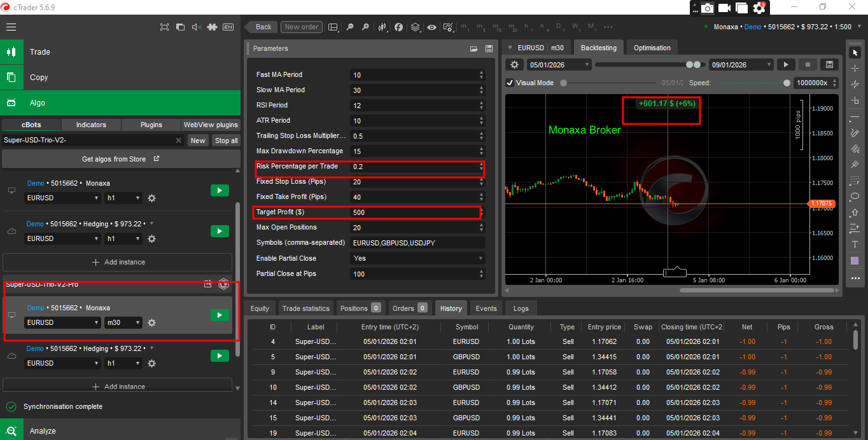Run the selected m30 EURUSD bot instance
The height and width of the screenshot is (440, 868).
[220, 315]
